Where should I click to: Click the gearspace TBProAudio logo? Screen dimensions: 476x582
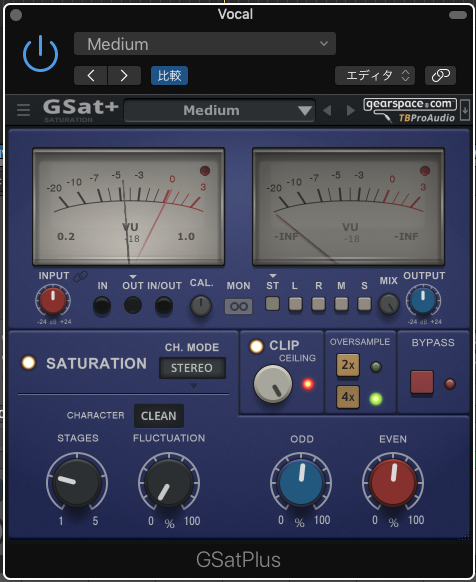[410, 110]
